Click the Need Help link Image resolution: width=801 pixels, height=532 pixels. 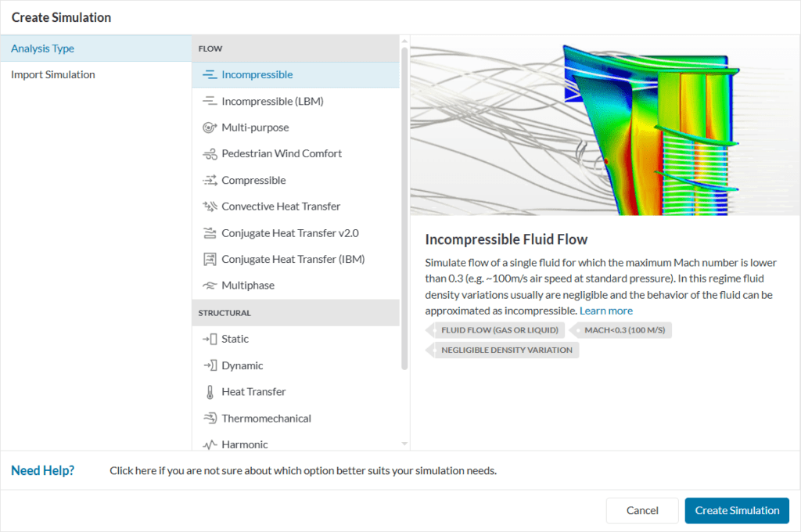[42, 470]
